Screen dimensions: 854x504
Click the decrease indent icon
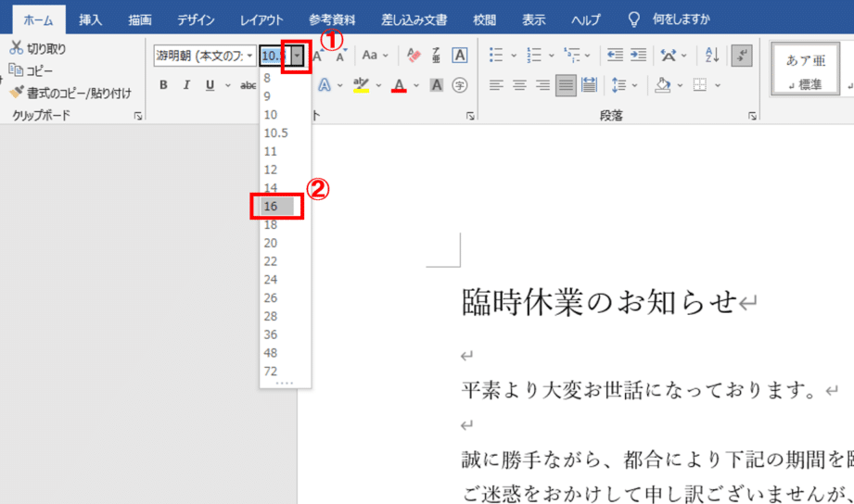(x=615, y=55)
